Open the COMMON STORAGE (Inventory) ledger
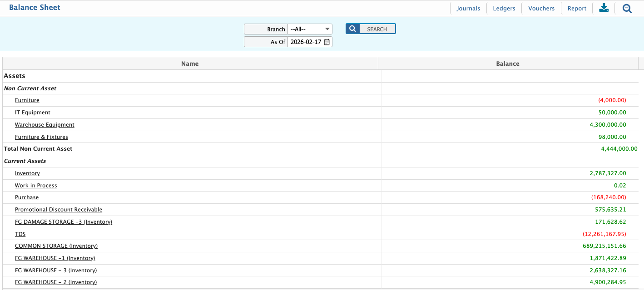The image size is (644, 290). coord(56,246)
